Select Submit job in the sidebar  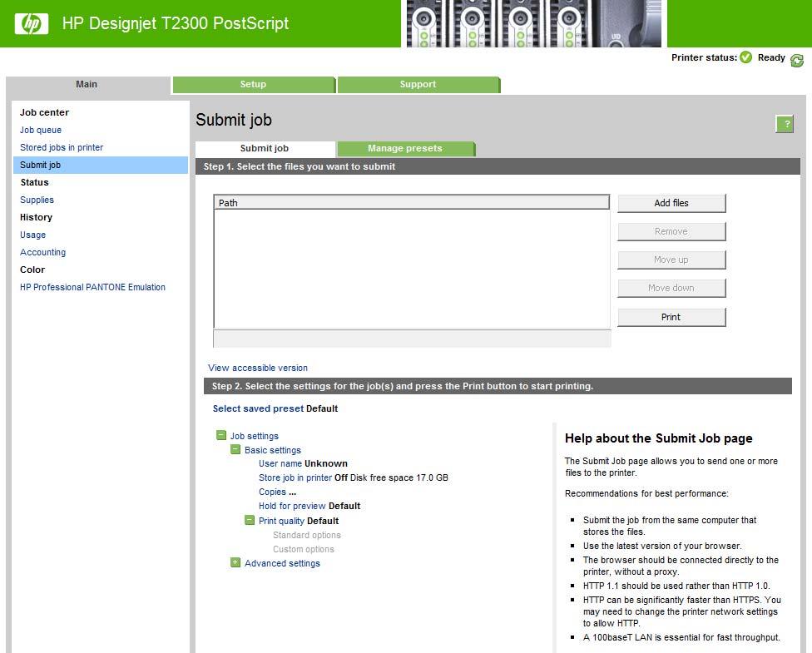(101, 166)
